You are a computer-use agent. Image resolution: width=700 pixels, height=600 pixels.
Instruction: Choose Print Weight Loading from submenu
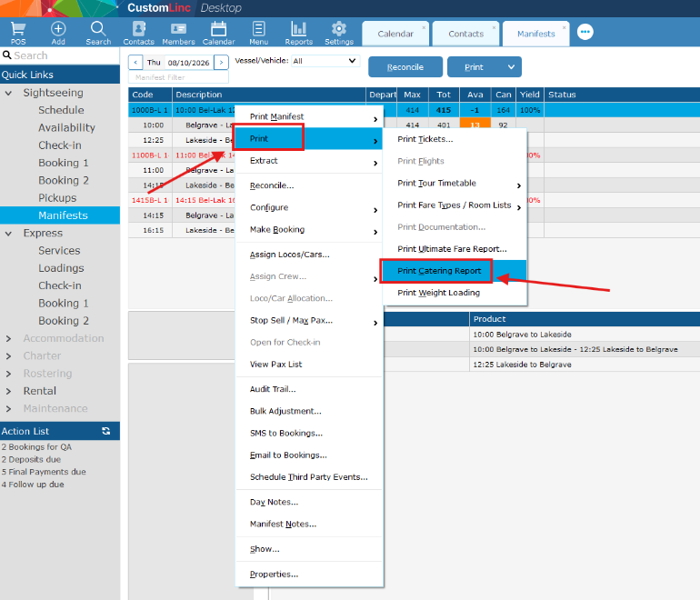(x=438, y=293)
